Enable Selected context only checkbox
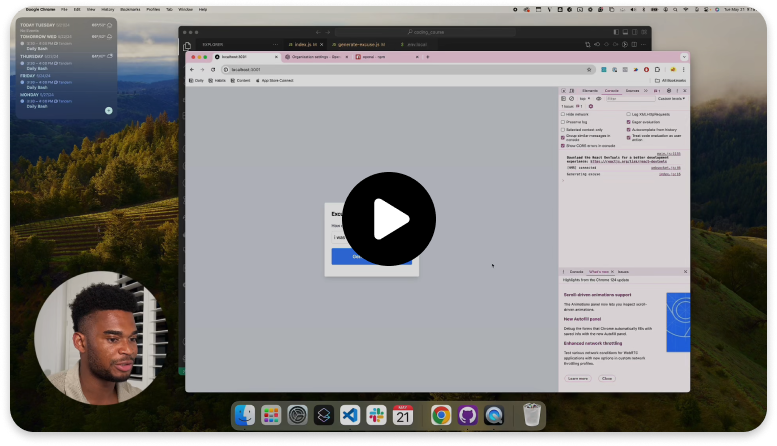This screenshot has height=446, width=777. (x=563, y=129)
